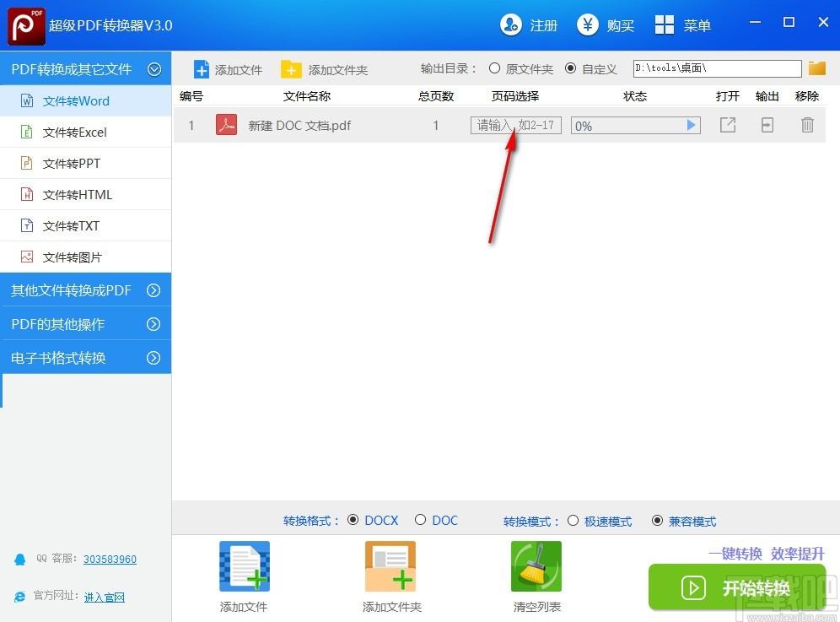Clear the list with the broom icon
The image size is (840, 622).
click(x=536, y=566)
